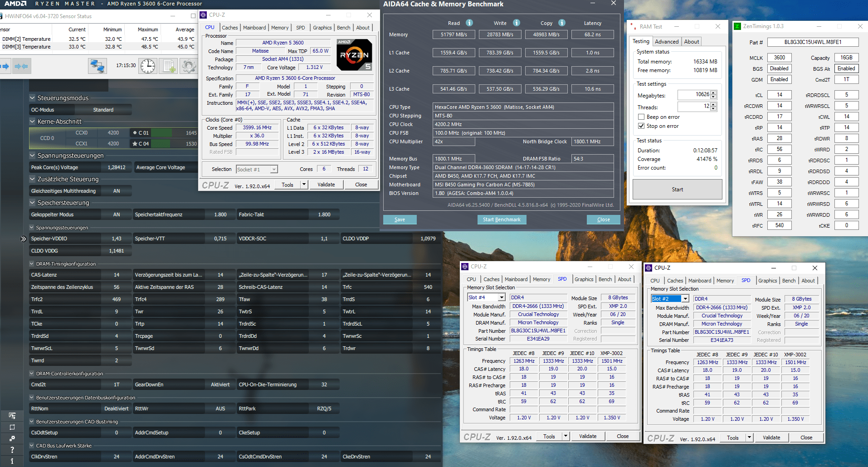The height and width of the screenshot is (467, 868).
Task: Open the Slot #4 memory slot dropdown
Action: point(502,297)
